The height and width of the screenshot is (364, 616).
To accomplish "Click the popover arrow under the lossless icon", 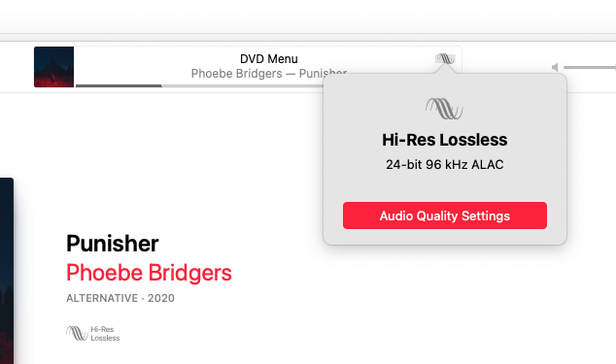I will [x=445, y=69].
